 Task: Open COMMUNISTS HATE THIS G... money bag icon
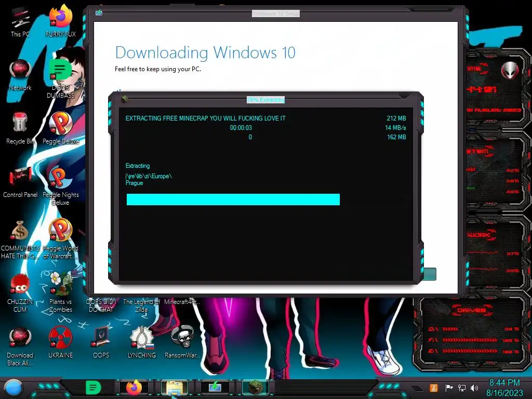pyautogui.click(x=20, y=239)
